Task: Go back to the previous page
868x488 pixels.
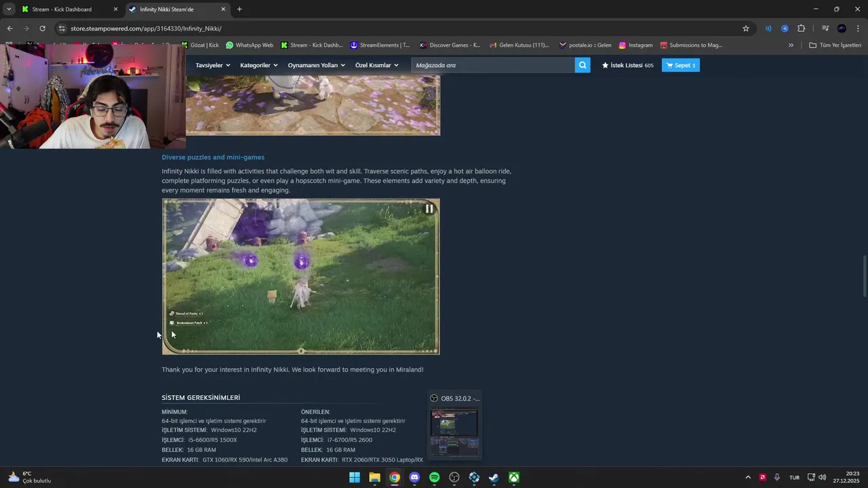Action: (9, 28)
